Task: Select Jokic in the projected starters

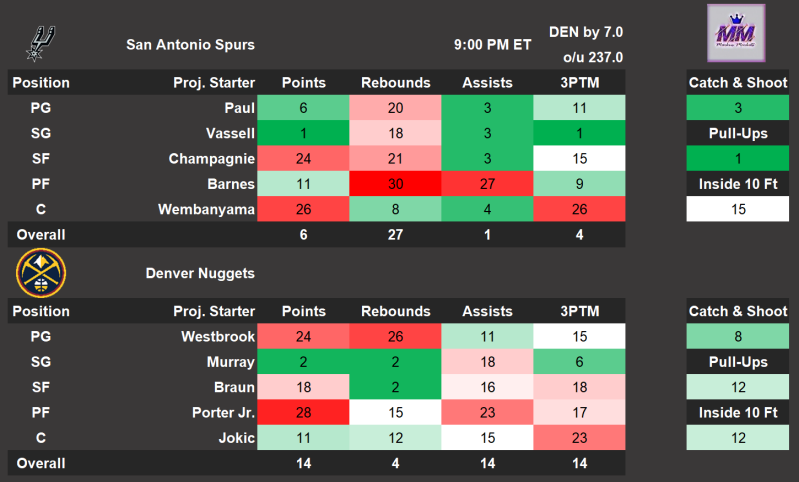Action: pos(234,437)
